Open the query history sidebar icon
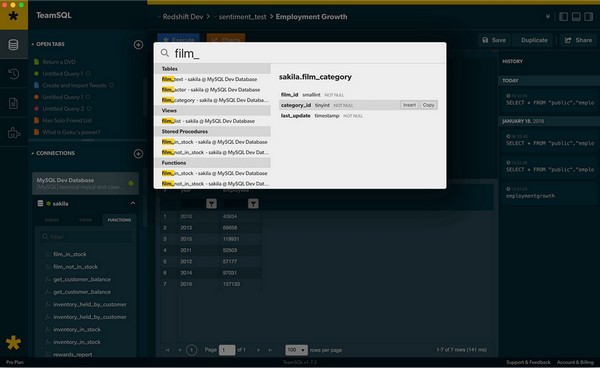Viewport: 600px width, 368px height. (13, 74)
